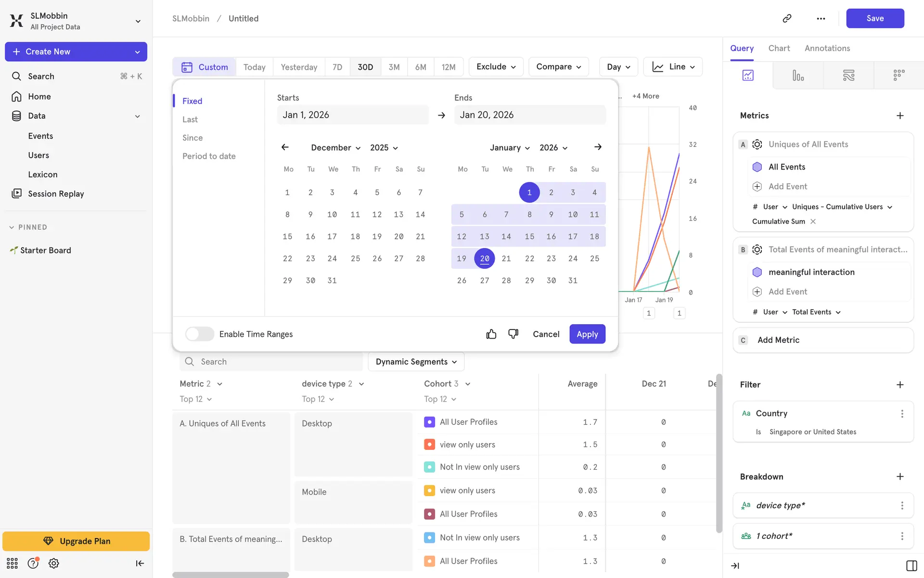The height and width of the screenshot is (578, 924).
Task: Click thumbs up feedback icon
Action: 491,334
